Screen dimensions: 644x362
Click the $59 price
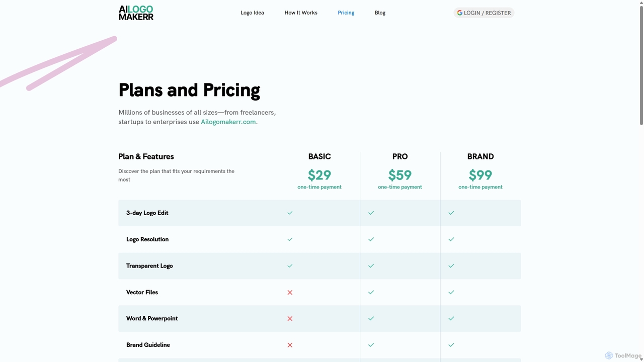pos(400,175)
